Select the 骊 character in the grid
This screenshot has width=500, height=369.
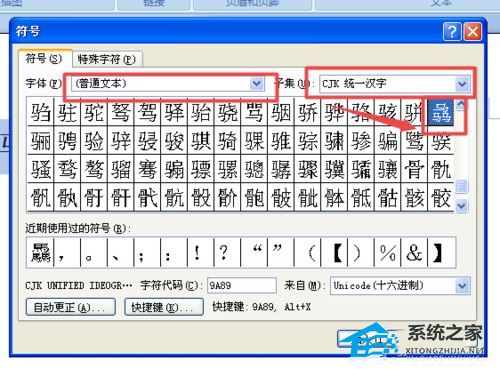pos(40,140)
